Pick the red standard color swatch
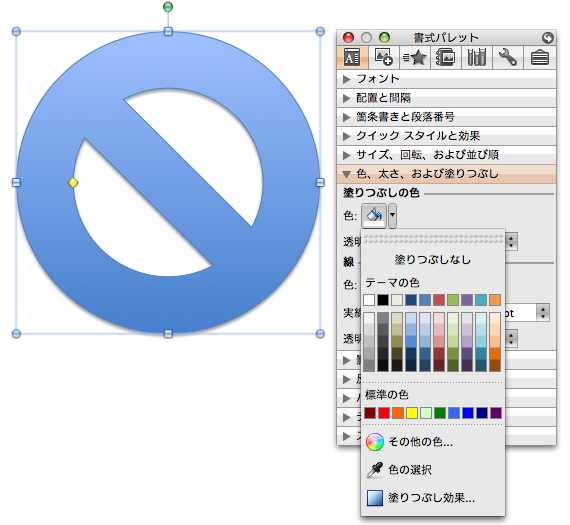The image size is (570, 525). tap(384, 413)
